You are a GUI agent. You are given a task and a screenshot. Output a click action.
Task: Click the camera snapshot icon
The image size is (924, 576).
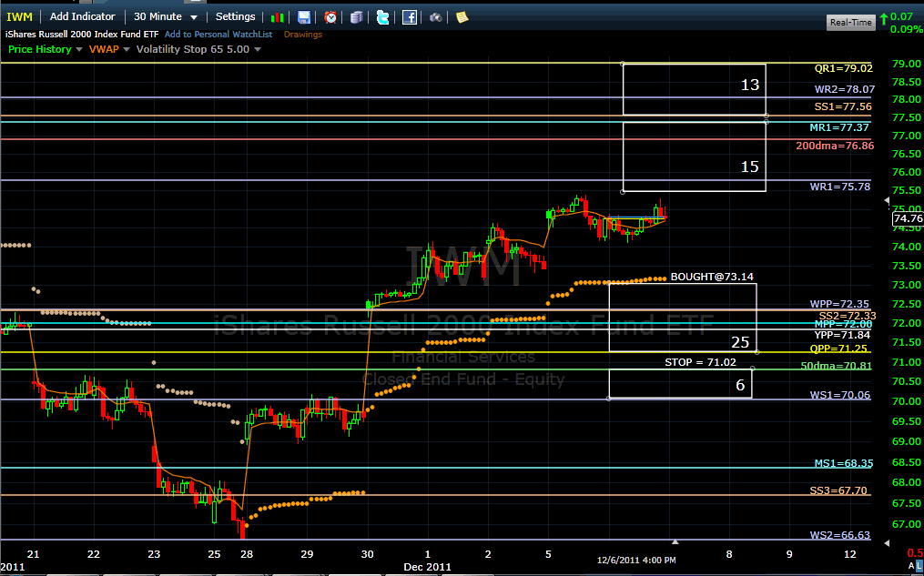(435, 17)
